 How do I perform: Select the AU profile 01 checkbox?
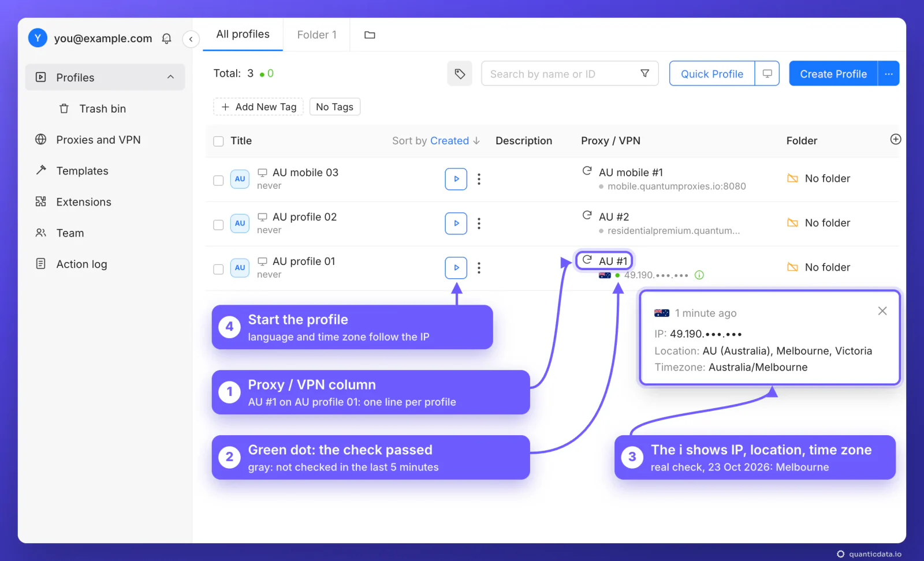(218, 269)
